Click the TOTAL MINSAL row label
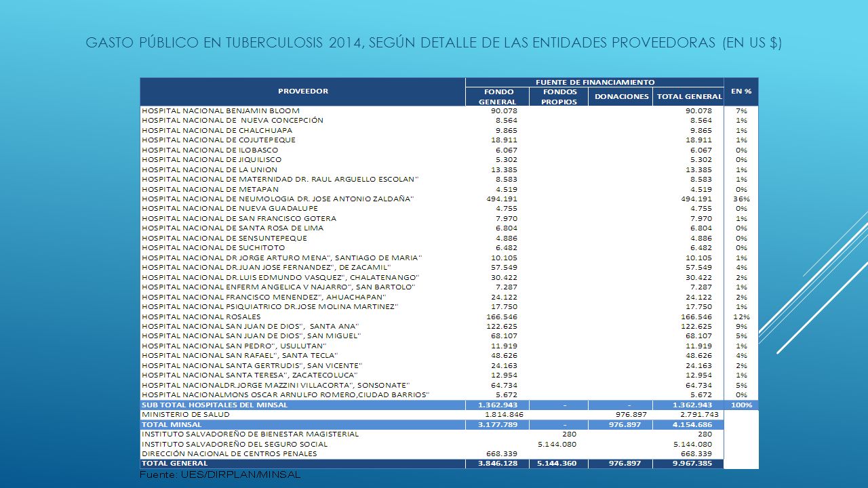 click(172, 425)
